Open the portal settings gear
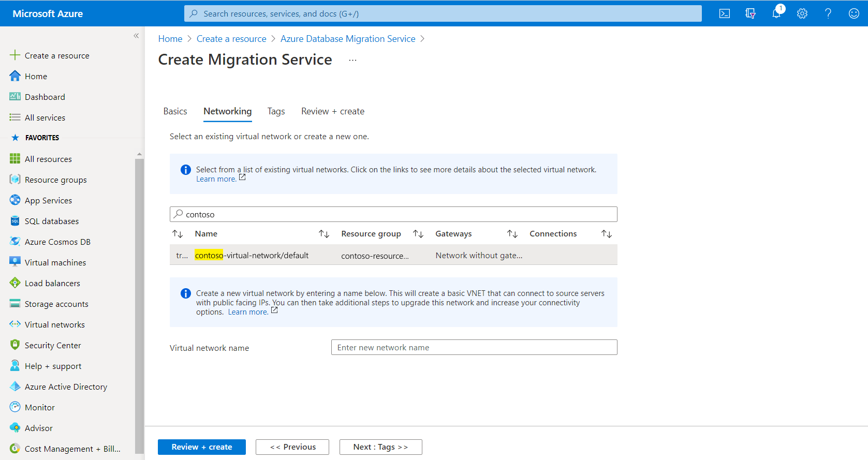Image resolution: width=868 pixels, height=460 pixels. point(802,14)
